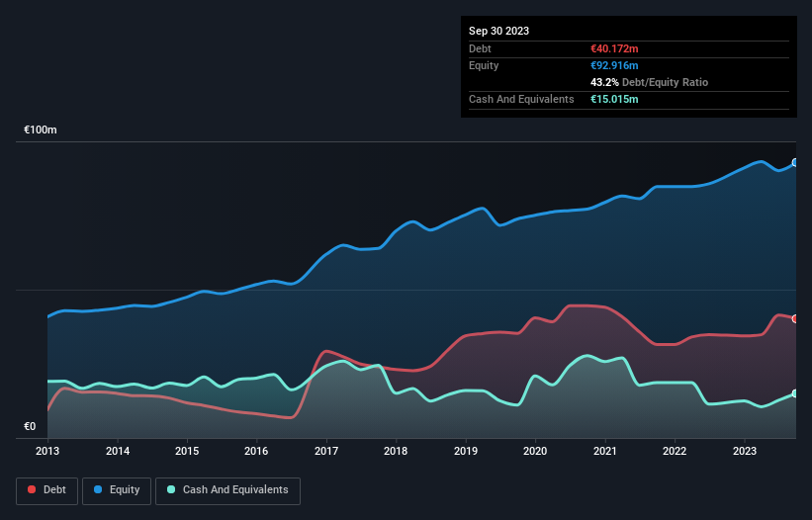The height and width of the screenshot is (520, 812).
Task: Click the Equity row label in tooltip
Action: pyautogui.click(x=484, y=65)
